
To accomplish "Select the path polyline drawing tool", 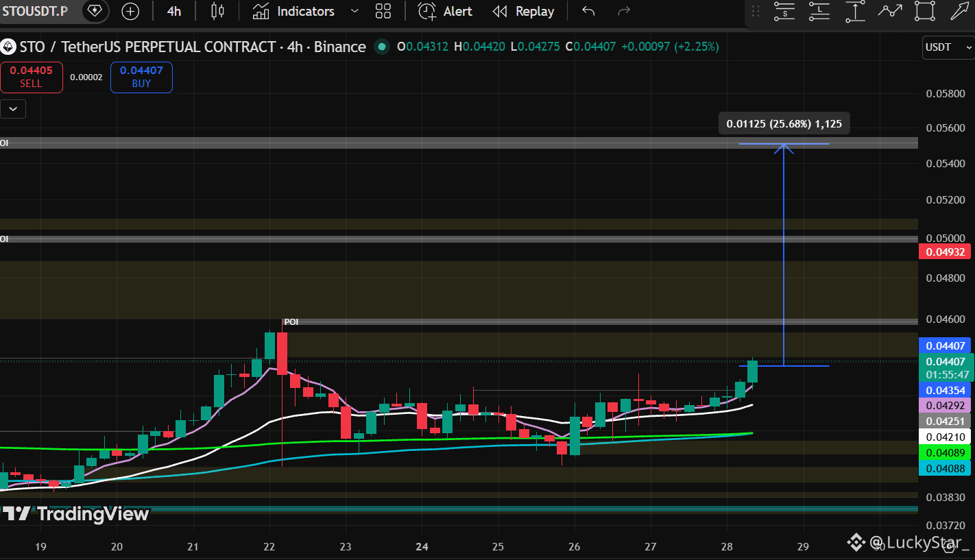I will tap(890, 11).
